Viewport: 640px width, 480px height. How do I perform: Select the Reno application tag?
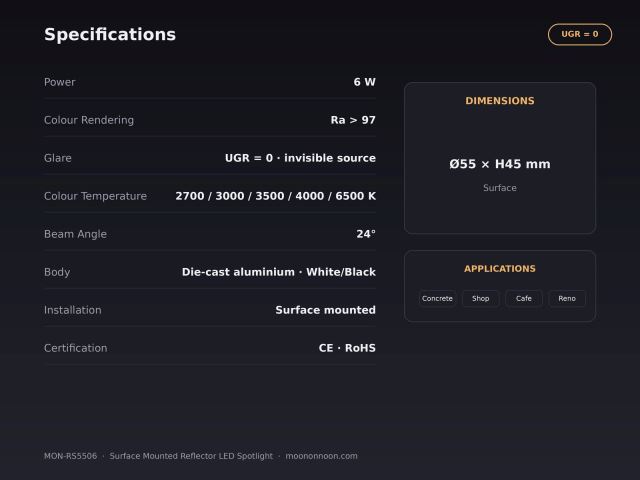click(x=567, y=298)
